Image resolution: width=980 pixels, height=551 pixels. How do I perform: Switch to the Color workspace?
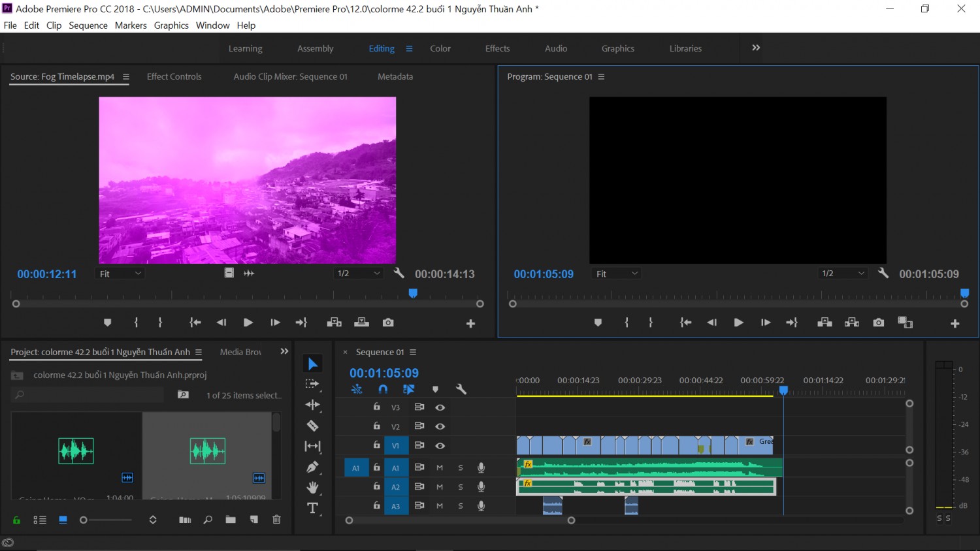pos(440,48)
